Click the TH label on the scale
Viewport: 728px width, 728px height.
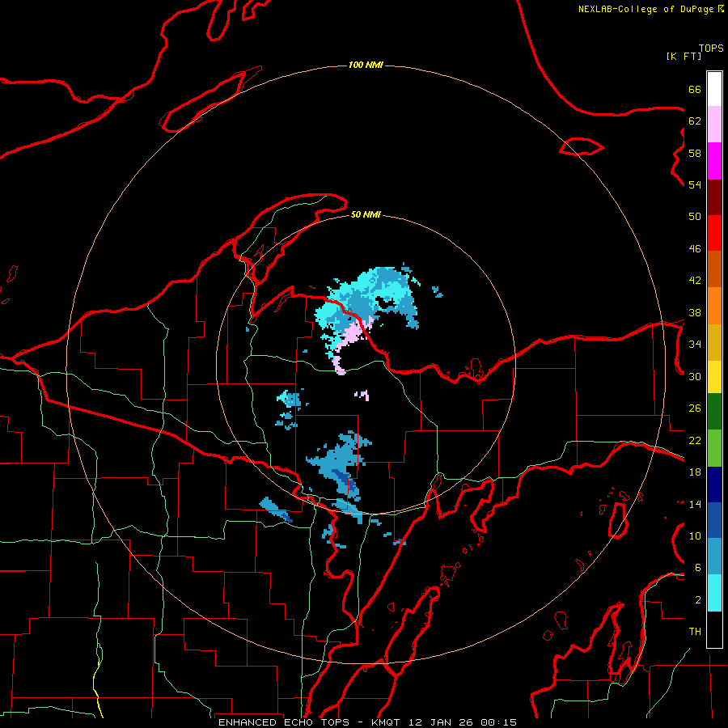(x=695, y=632)
